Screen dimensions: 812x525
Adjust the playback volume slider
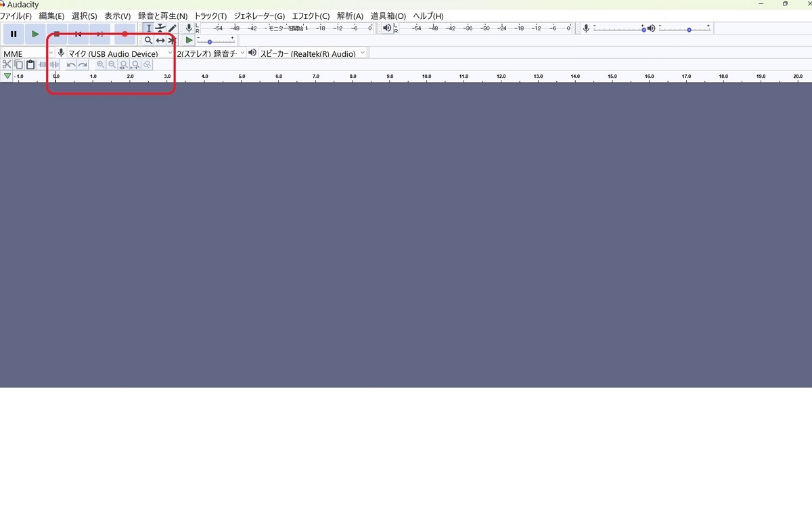click(x=685, y=28)
